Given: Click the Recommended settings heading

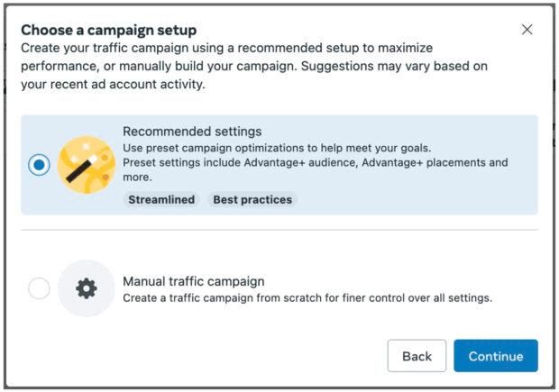Looking at the screenshot, I should [192, 132].
